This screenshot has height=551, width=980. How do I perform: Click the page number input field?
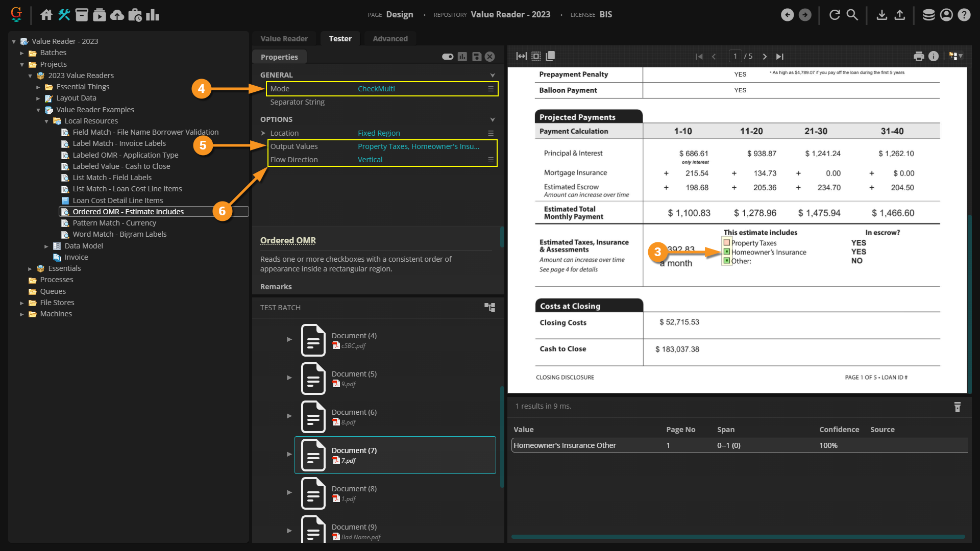click(735, 56)
